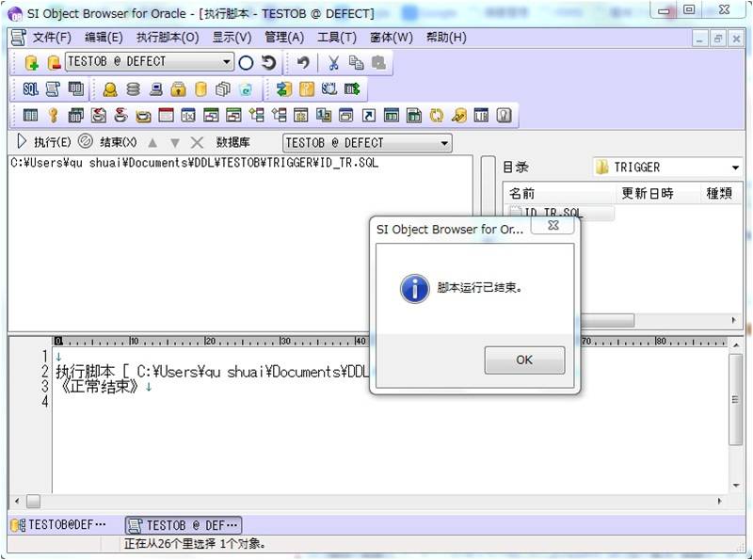The image size is (753, 560).
Task: Click the commit circle icon
Action: coord(246,62)
